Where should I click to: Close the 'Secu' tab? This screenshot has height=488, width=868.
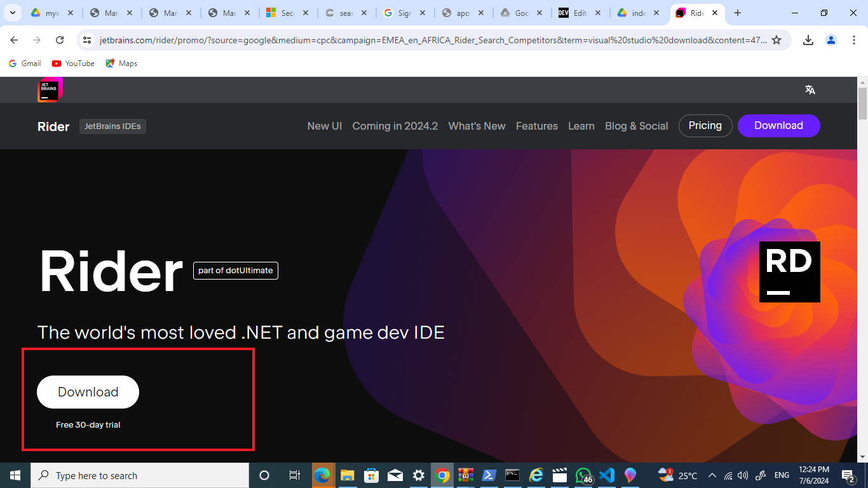point(305,13)
